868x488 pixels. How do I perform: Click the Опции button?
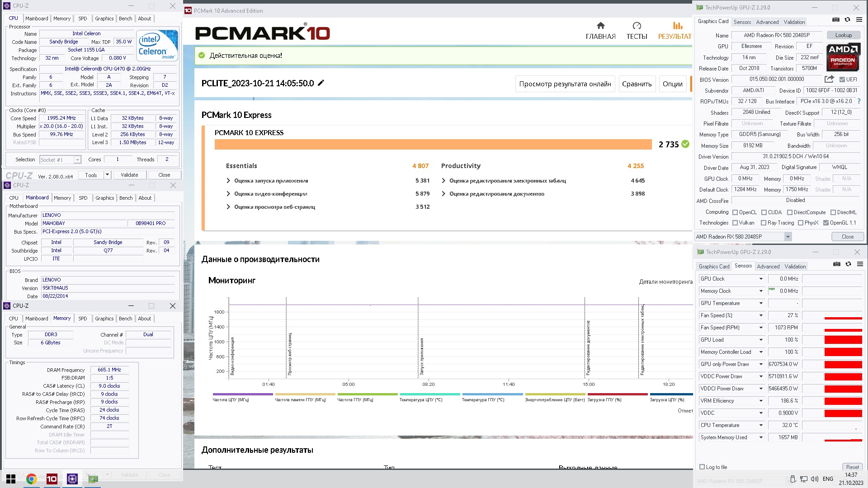coord(673,84)
